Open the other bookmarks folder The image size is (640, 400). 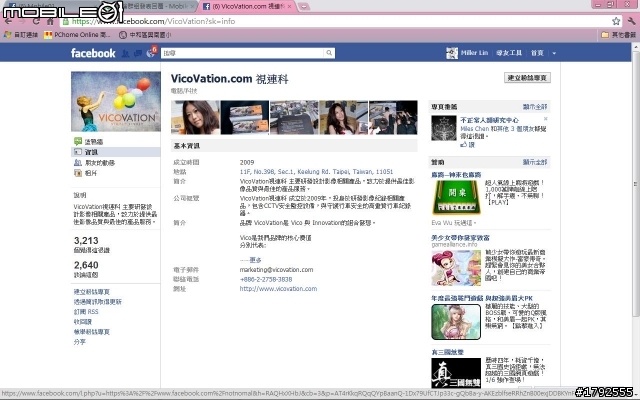point(618,35)
